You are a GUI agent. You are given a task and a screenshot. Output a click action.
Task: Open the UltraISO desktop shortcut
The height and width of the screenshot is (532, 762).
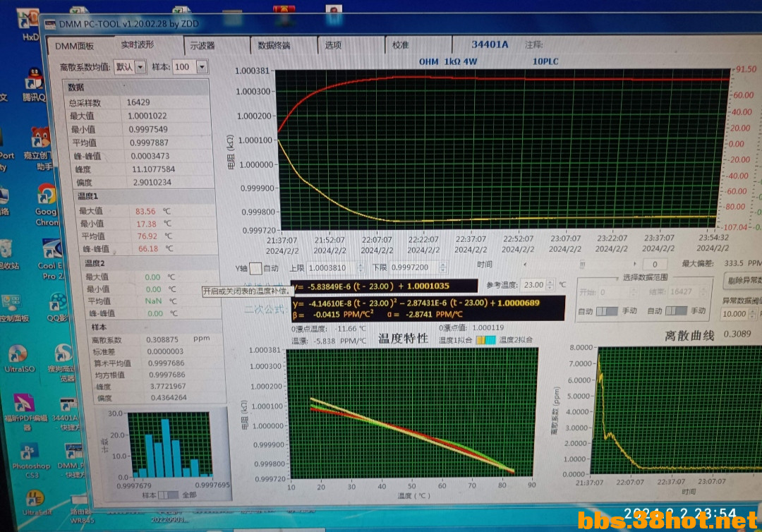(x=19, y=358)
